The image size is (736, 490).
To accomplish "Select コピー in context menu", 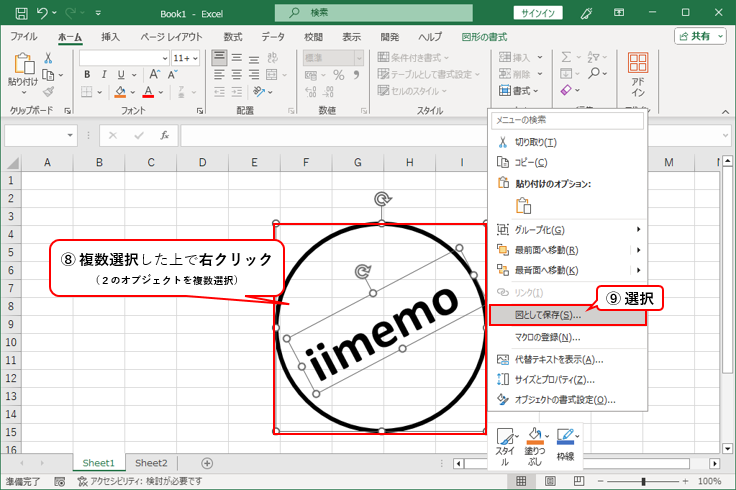I will 567,162.
